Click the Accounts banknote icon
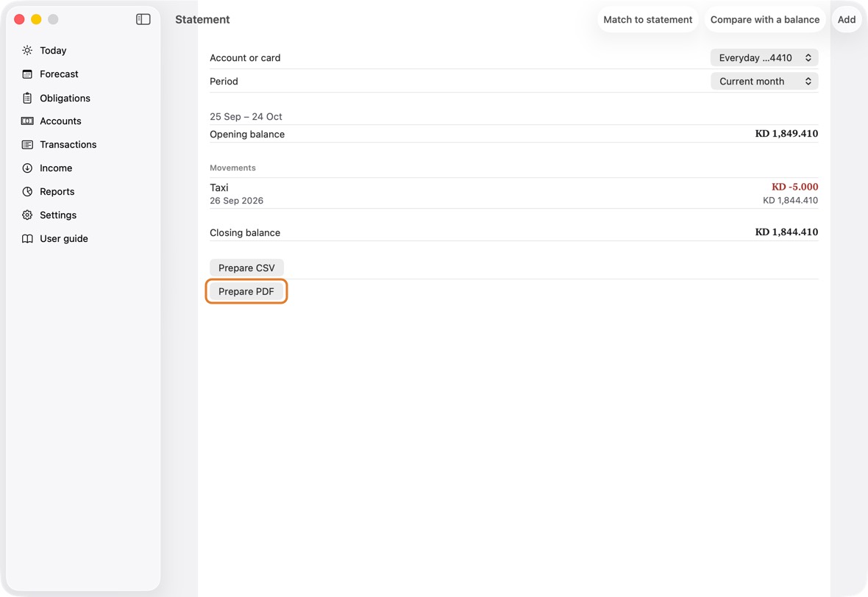Viewport: 868px width, 597px height. pyautogui.click(x=27, y=121)
